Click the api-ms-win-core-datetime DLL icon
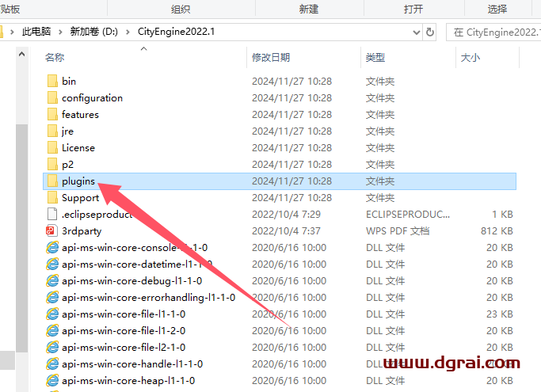Viewport: 541px width, 392px height. point(52,264)
